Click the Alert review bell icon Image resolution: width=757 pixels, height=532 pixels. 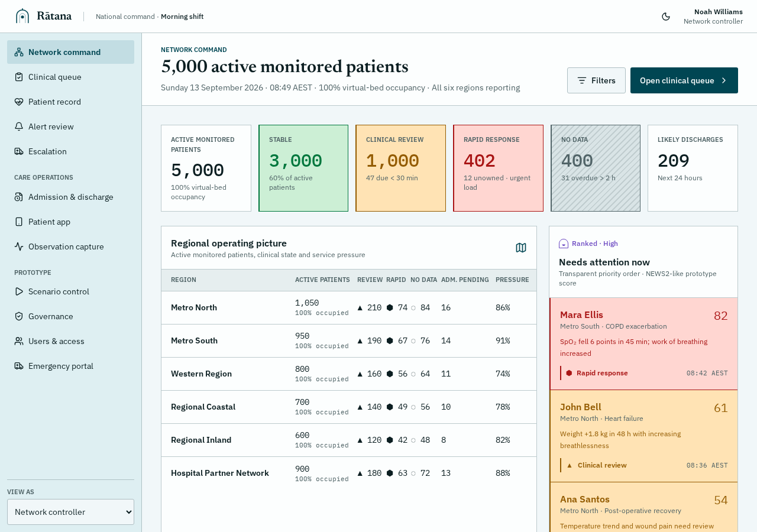(19, 126)
